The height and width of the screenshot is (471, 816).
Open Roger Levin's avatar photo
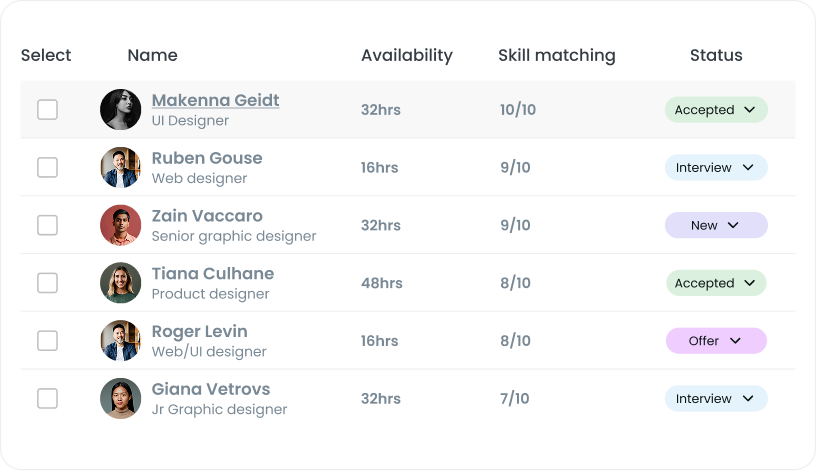click(120, 340)
